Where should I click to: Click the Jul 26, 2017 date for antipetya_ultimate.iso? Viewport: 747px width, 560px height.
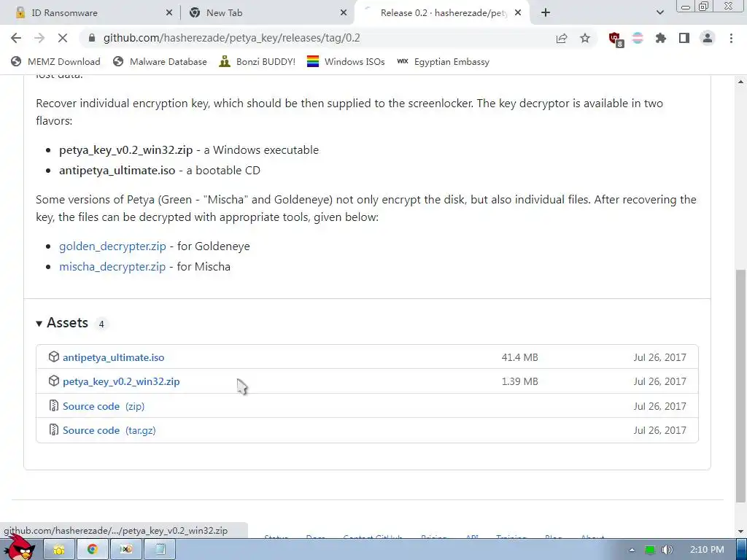(x=659, y=357)
